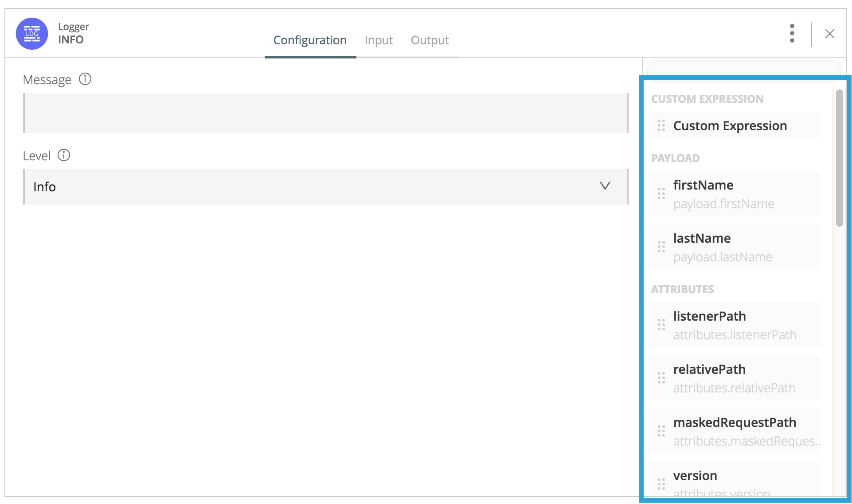Open the three-dot options menu

pyautogui.click(x=792, y=33)
